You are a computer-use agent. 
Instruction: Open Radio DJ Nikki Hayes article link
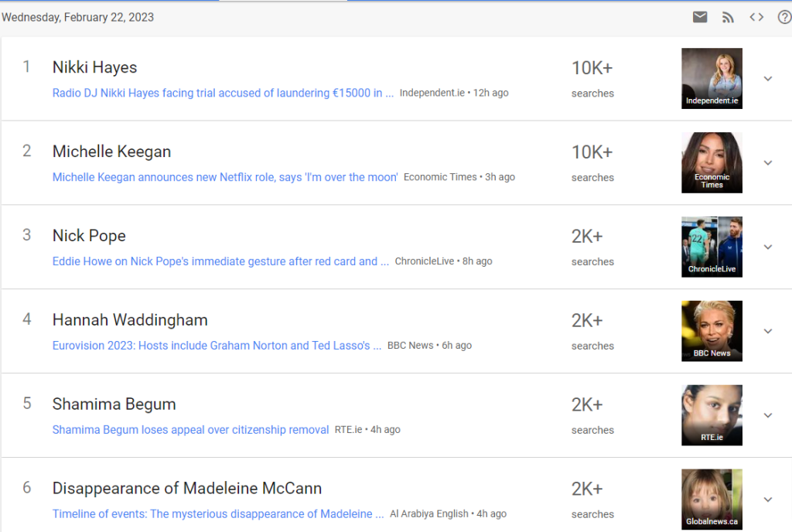pyautogui.click(x=223, y=93)
